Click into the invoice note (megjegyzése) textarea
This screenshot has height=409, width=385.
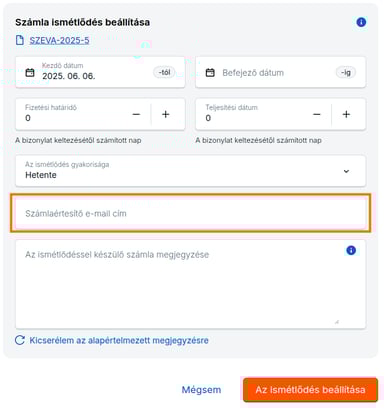(x=191, y=284)
